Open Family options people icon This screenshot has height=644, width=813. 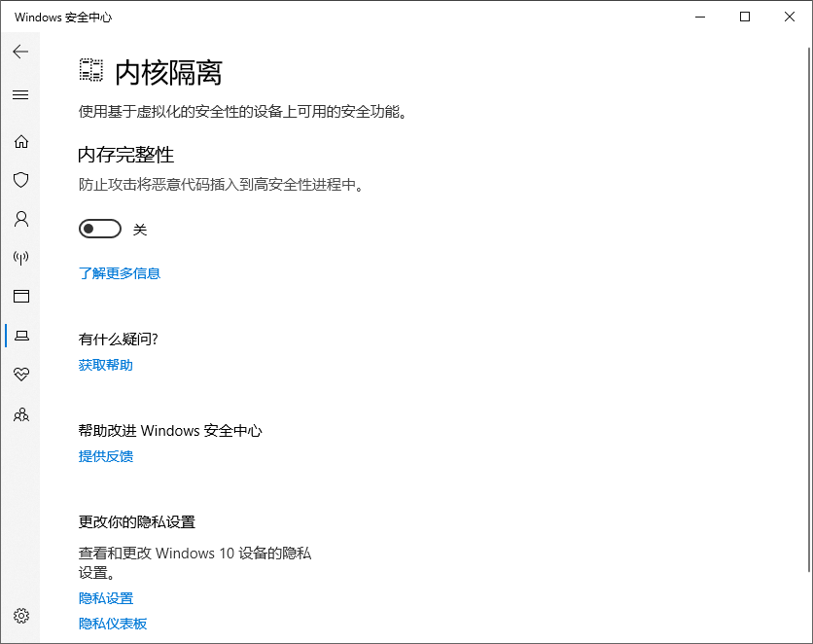click(x=21, y=414)
